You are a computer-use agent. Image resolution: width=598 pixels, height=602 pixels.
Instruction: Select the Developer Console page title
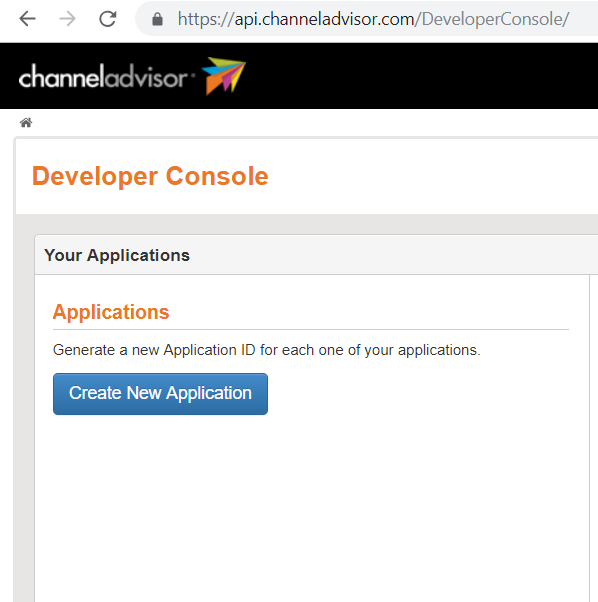point(150,176)
